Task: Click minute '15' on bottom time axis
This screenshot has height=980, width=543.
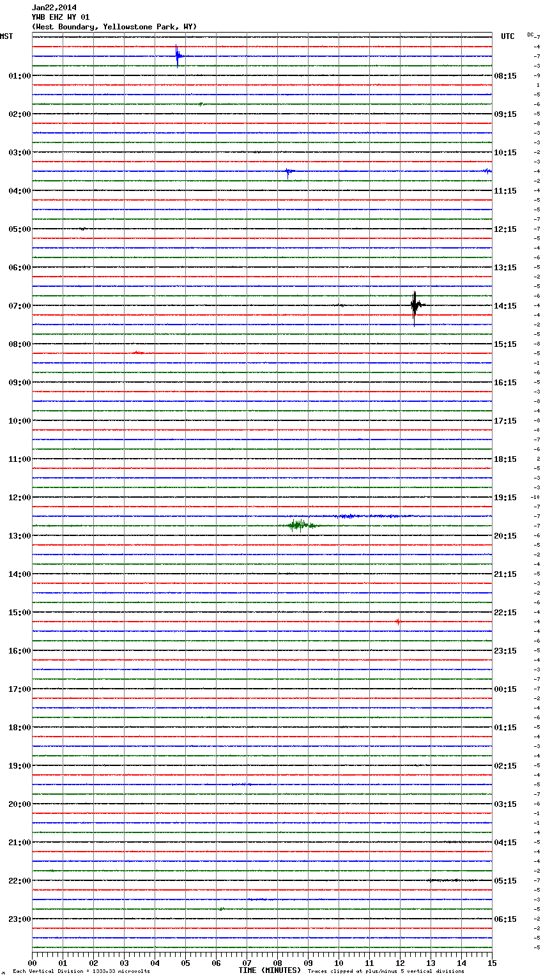Action: [492, 963]
